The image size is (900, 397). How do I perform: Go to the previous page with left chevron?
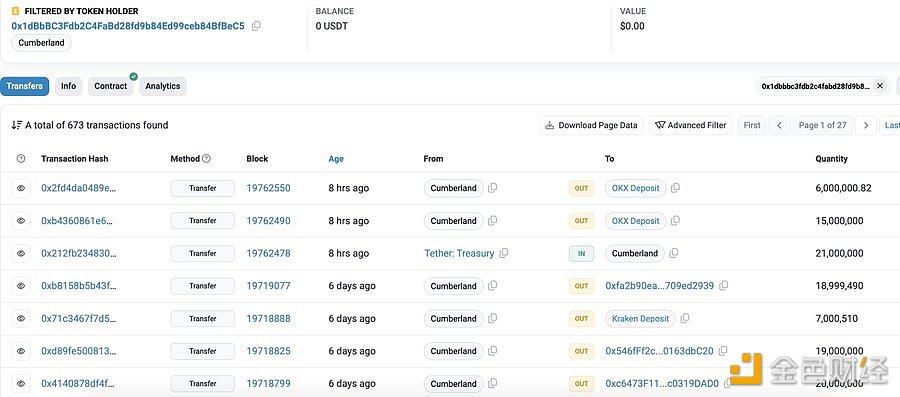point(779,125)
